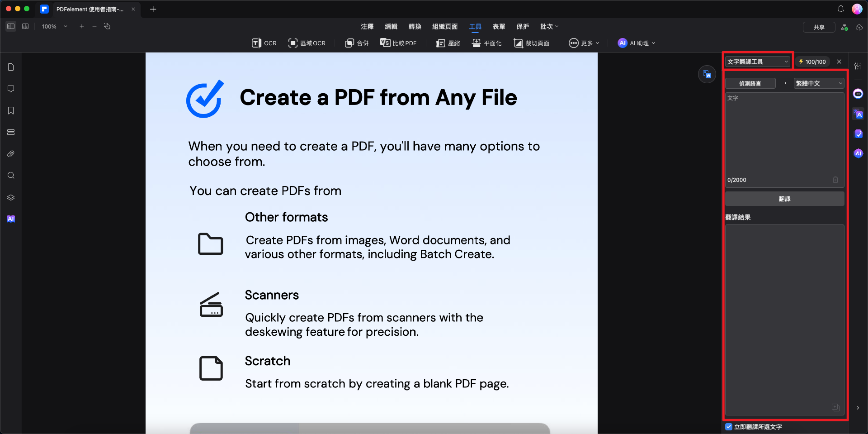Close the PDFelement 使用者指南 tab
This screenshot has width=868, height=434.
133,9
